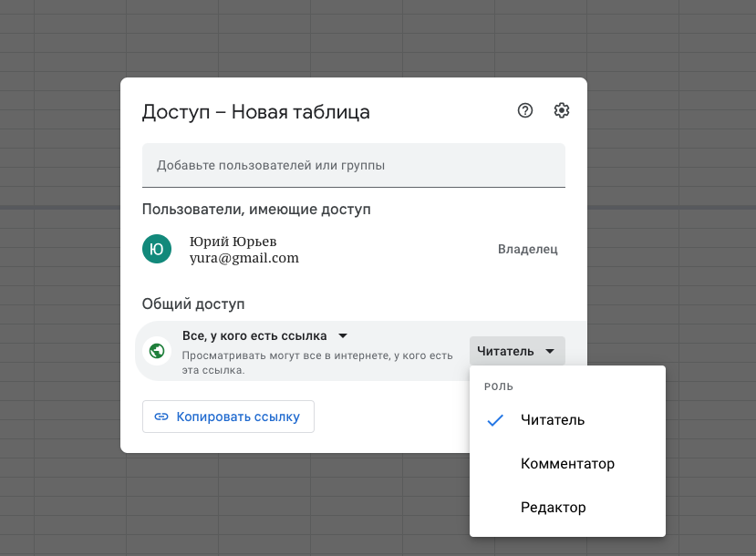The width and height of the screenshot is (756, 556).
Task: Focus the "Добавьте пользователей или группы" field
Action: 353,165
